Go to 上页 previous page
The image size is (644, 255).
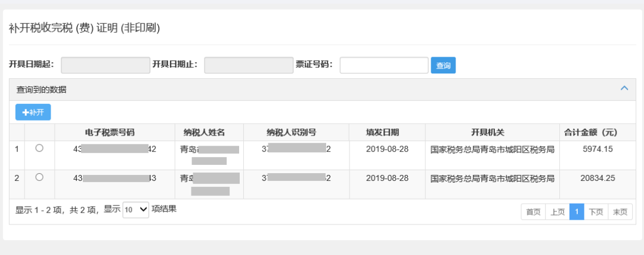558,212
